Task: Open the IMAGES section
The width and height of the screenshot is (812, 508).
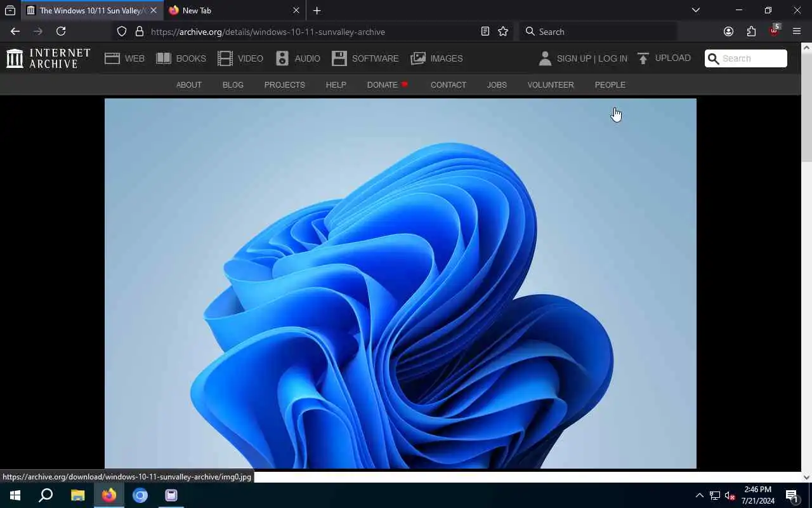Action: 437,58
